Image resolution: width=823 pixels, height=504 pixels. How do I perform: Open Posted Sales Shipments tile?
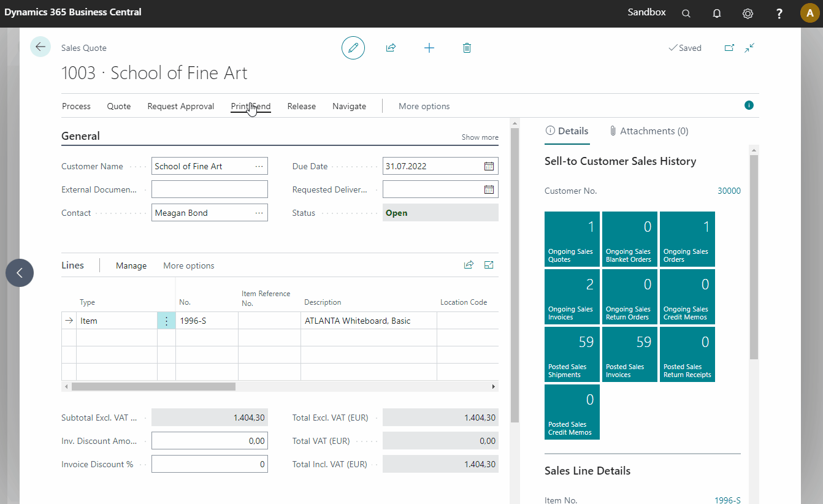pos(572,354)
